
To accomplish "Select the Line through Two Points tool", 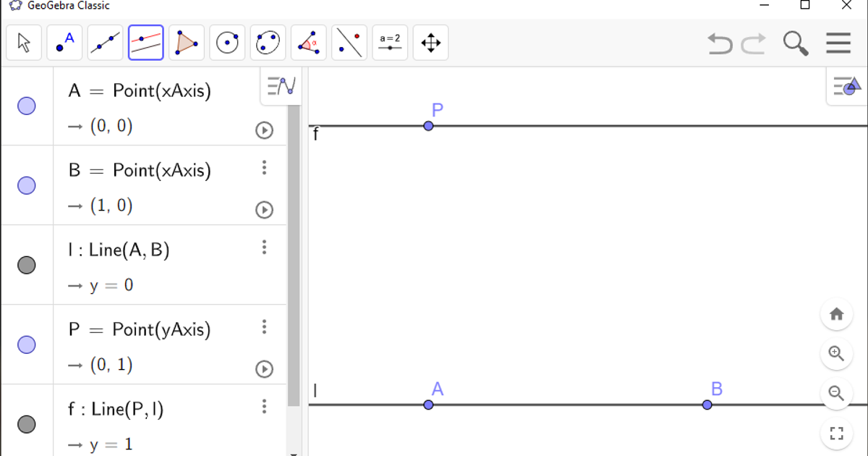I will [104, 43].
